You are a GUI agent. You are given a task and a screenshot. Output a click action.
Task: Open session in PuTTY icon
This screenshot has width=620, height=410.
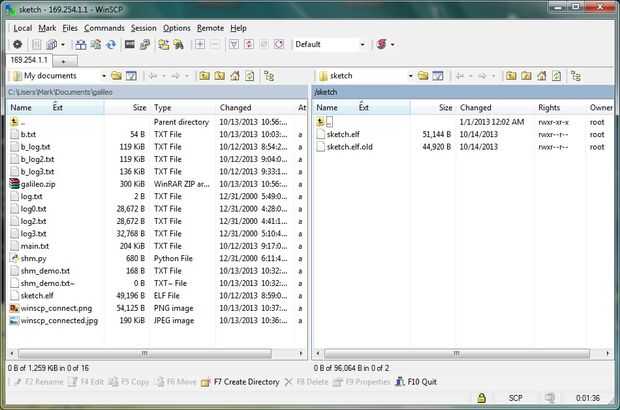coord(145,44)
